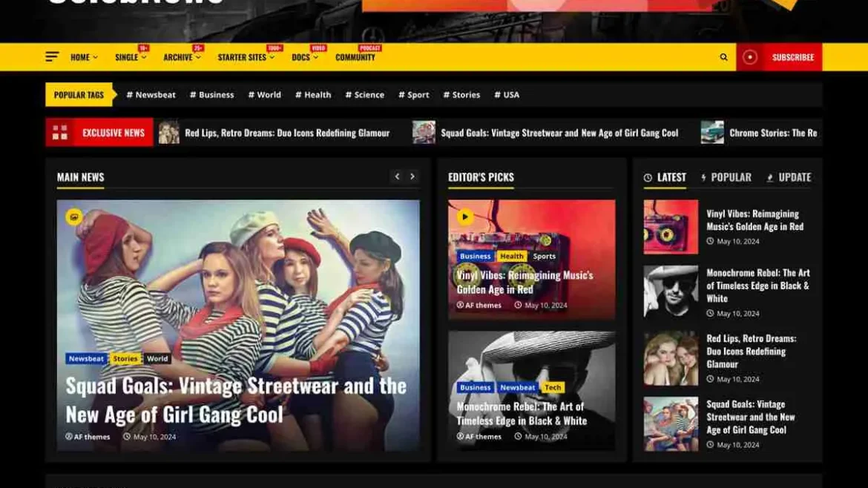Click yellow image icon on main news photo
The image size is (868, 488).
coord(73,217)
